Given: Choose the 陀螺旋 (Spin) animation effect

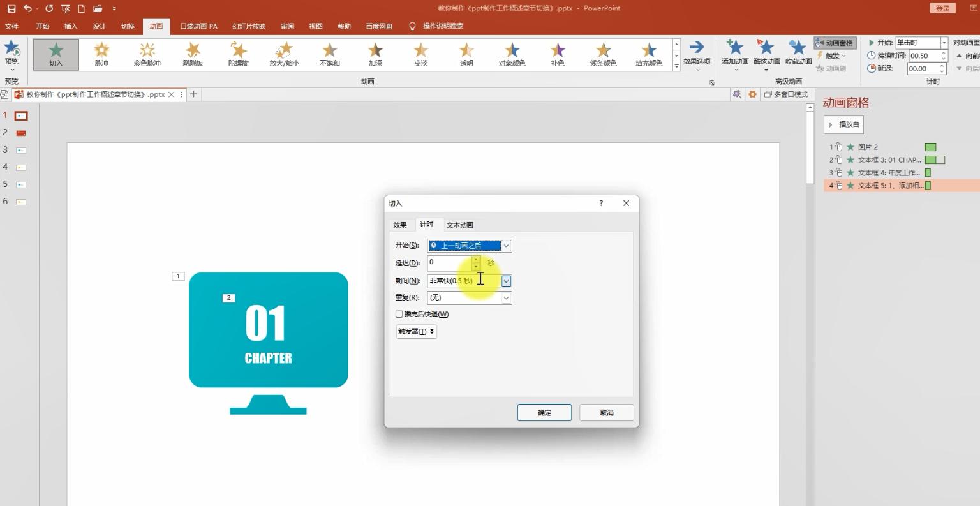Looking at the screenshot, I should (x=239, y=54).
